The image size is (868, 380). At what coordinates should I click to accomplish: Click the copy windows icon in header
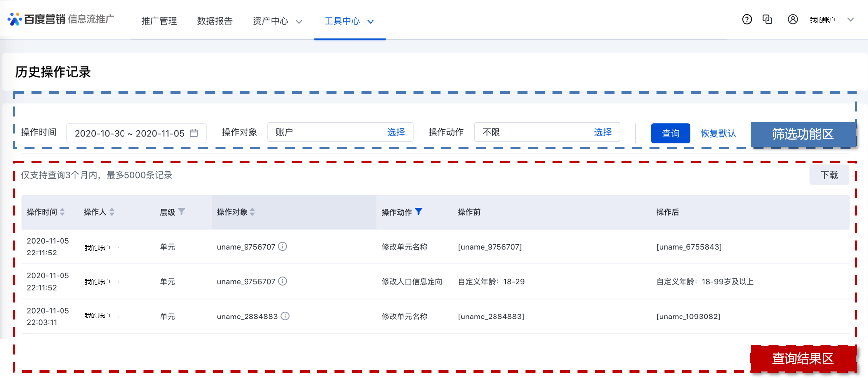coord(767,19)
